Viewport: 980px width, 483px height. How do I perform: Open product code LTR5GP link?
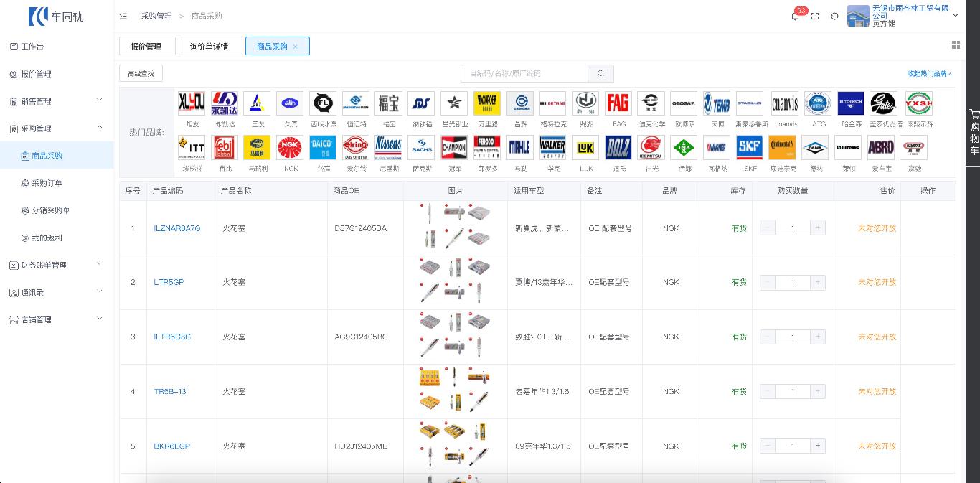click(169, 282)
